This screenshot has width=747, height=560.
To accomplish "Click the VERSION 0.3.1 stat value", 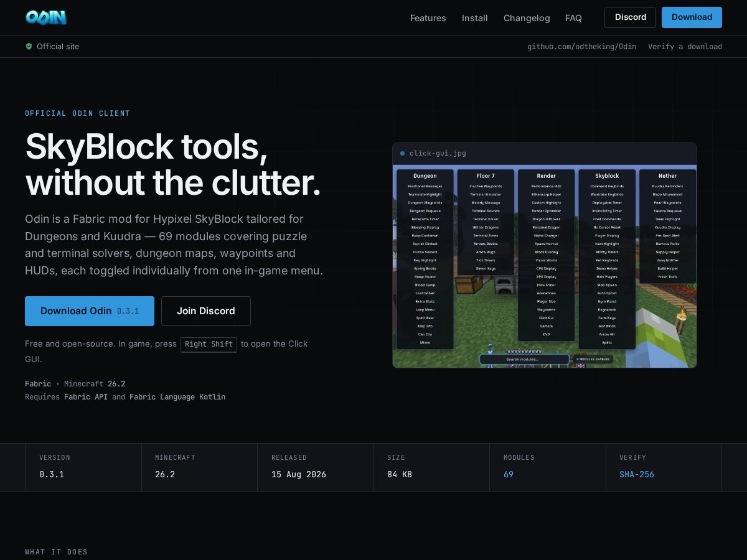I will (x=52, y=474).
